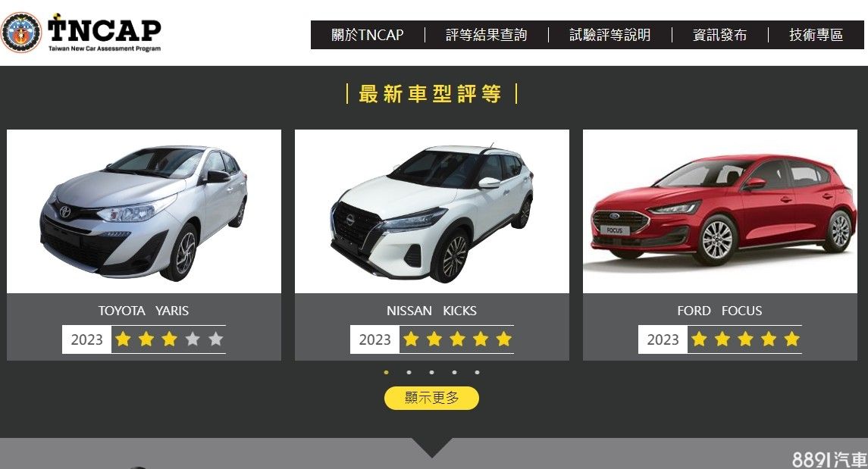Open the 評等結果查詢 menu item
868x469 pixels.
486,35
